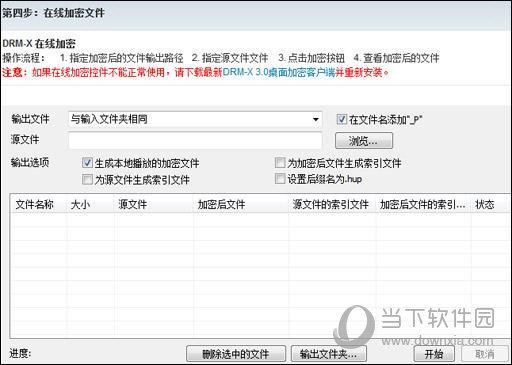
Task: Start encryption with the 开始 button
Action: (434, 354)
